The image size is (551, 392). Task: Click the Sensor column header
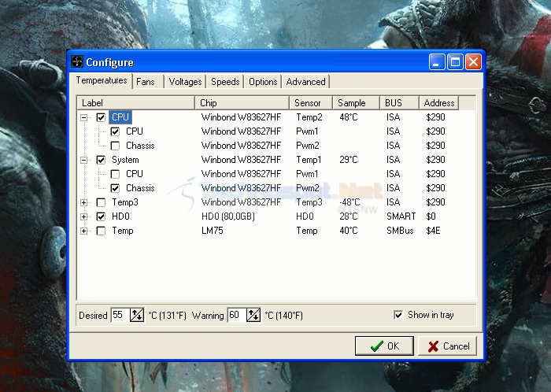311,103
